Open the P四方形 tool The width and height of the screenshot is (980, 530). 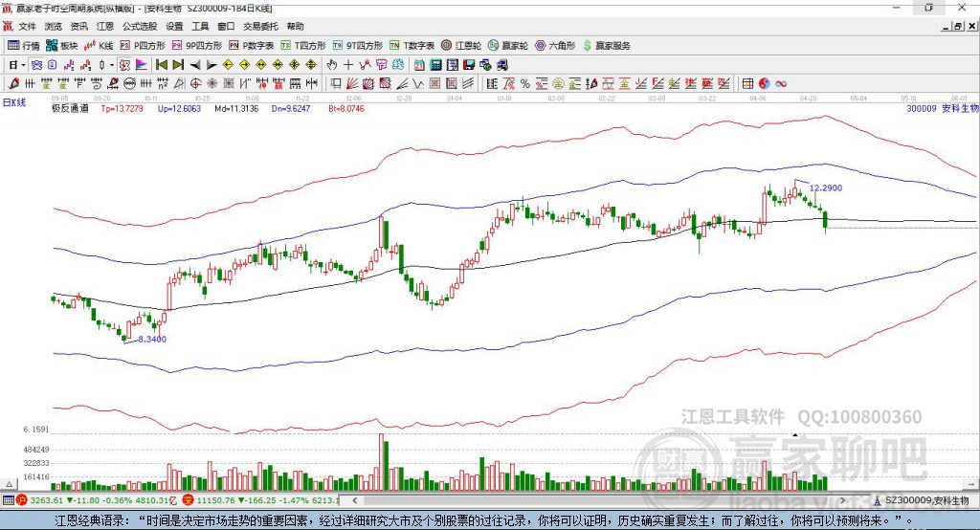click(x=143, y=46)
